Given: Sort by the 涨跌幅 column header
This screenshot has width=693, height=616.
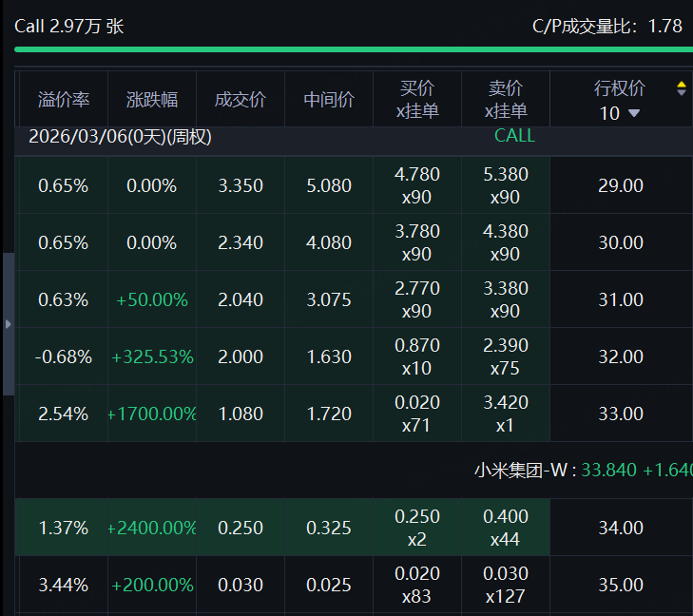Looking at the screenshot, I should [x=152, y=100].
